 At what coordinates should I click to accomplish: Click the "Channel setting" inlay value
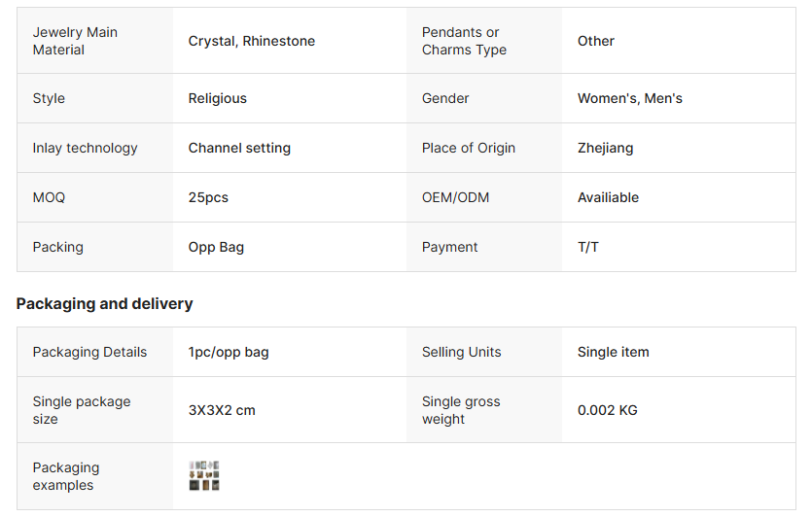point(239,148)
